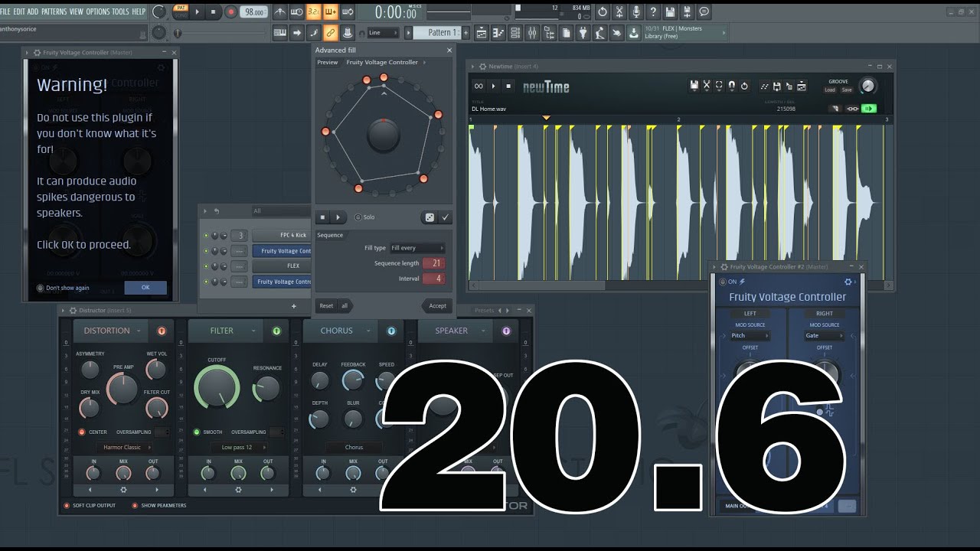The height and width of the screenshot is (551, 980).
Task: Click OK in the Warning dialog
Action: click(145, 288)
